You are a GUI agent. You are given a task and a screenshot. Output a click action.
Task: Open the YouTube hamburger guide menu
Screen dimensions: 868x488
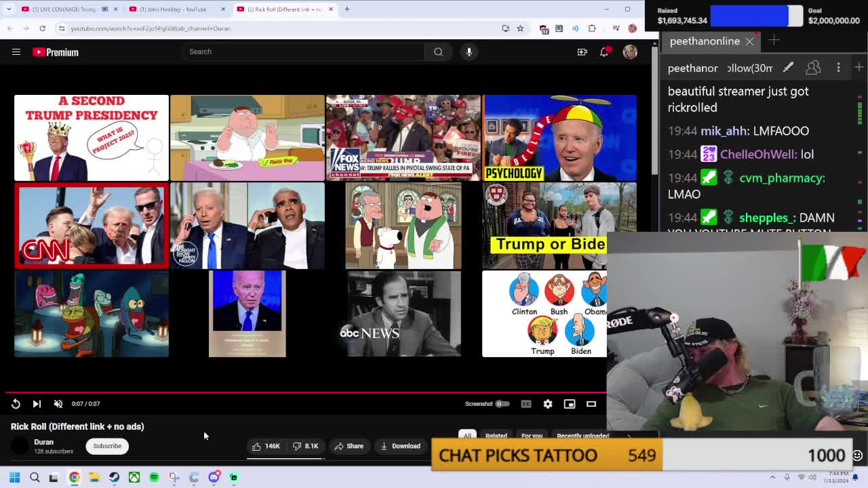(16, 52)
